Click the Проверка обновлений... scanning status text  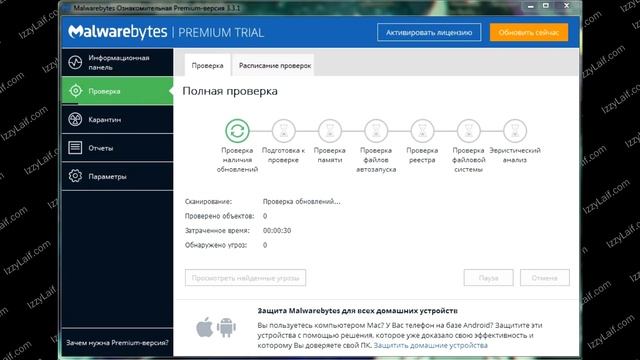click(301, 201)
